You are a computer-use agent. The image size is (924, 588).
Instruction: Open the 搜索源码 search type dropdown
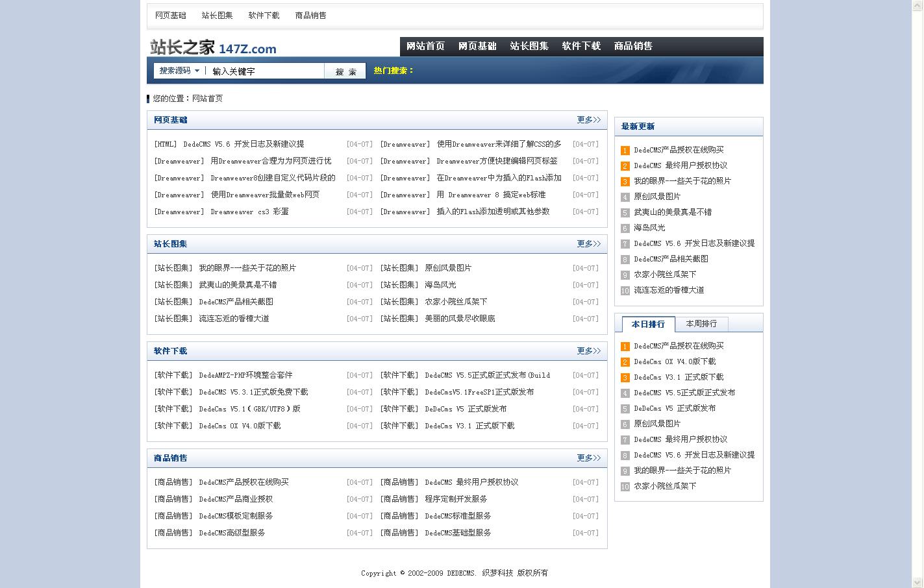point(180,71)
